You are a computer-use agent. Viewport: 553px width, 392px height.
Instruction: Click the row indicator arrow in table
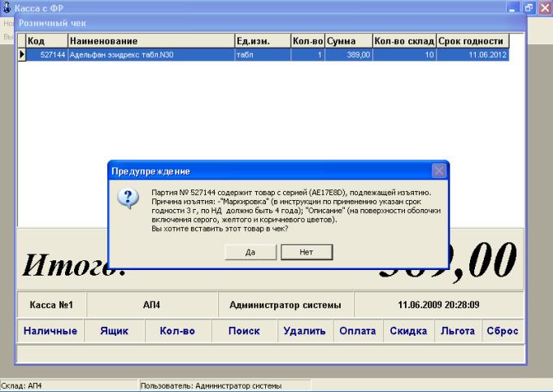22,54
